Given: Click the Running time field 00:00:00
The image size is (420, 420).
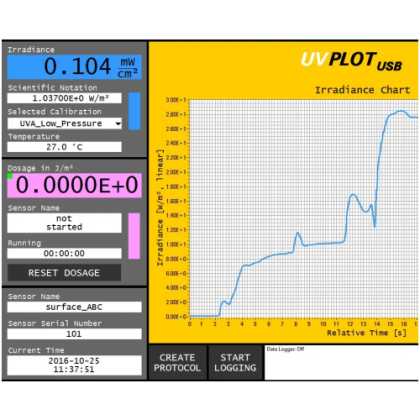Looking at the screenshot, I should (x=65, y=253).
